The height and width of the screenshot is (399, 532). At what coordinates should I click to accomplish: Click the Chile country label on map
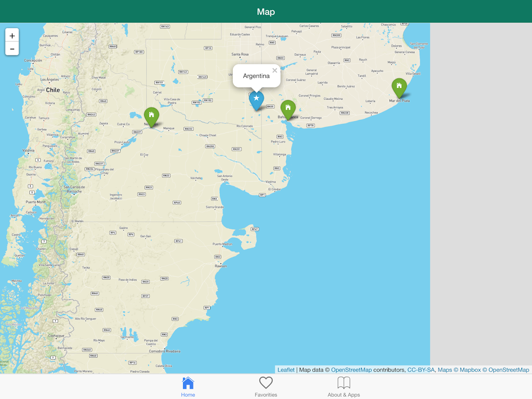[x=53, y=90]
